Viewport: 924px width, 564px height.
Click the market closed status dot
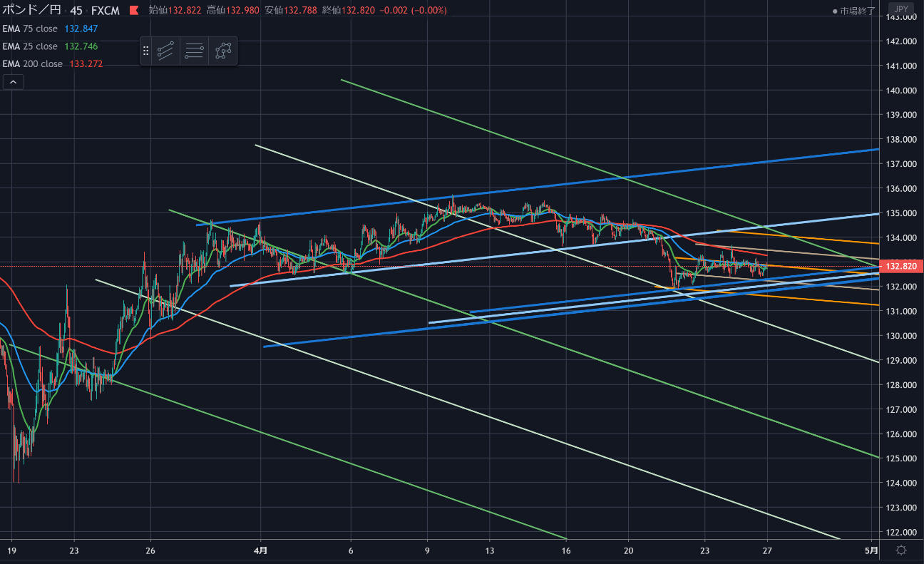click(x=835, y=11)
